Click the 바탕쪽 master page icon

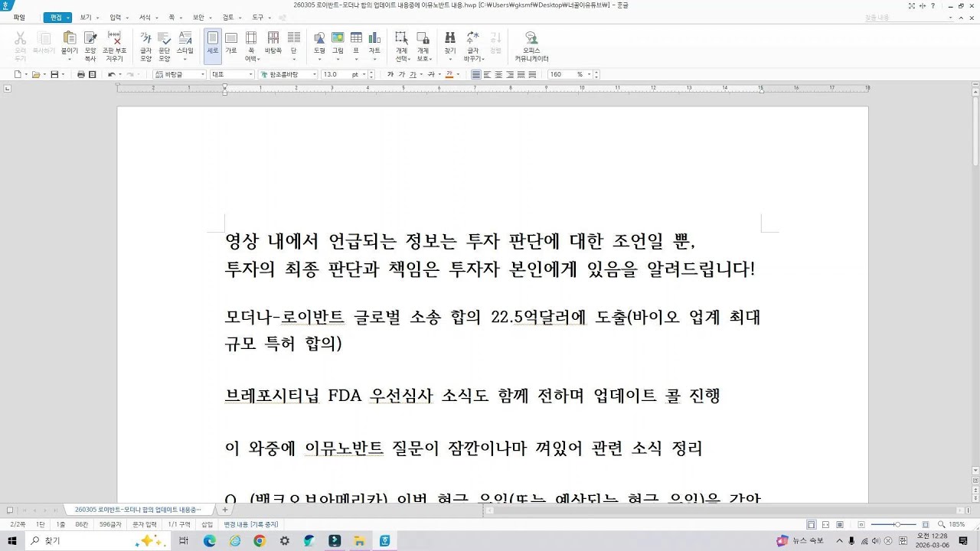273,42
